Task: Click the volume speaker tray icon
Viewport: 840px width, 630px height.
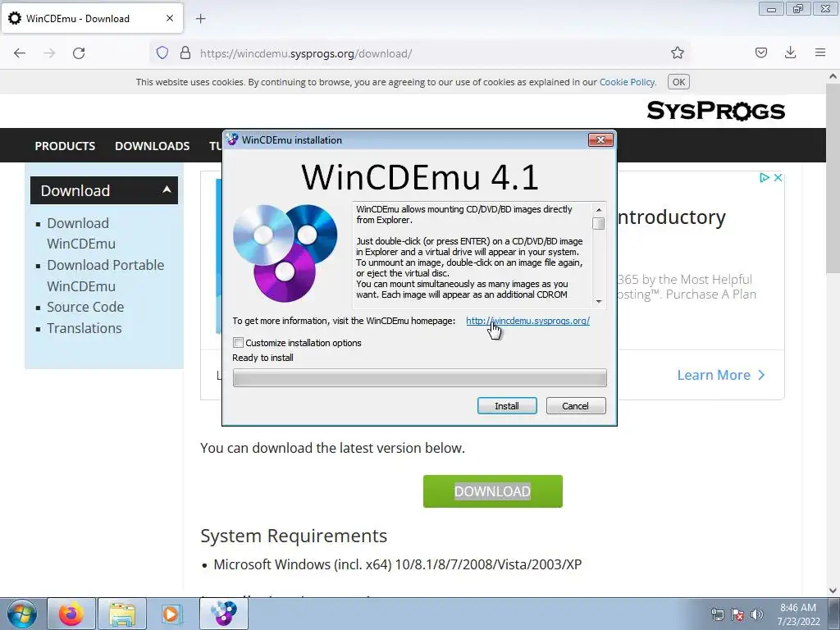Action: click(757, 614)
